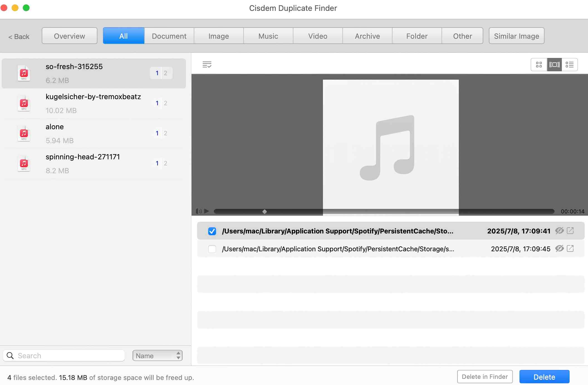Toggle the eye icon on the first duplicate
The height and width of the screenshot is (385, 588).
(x=560, y=231)
